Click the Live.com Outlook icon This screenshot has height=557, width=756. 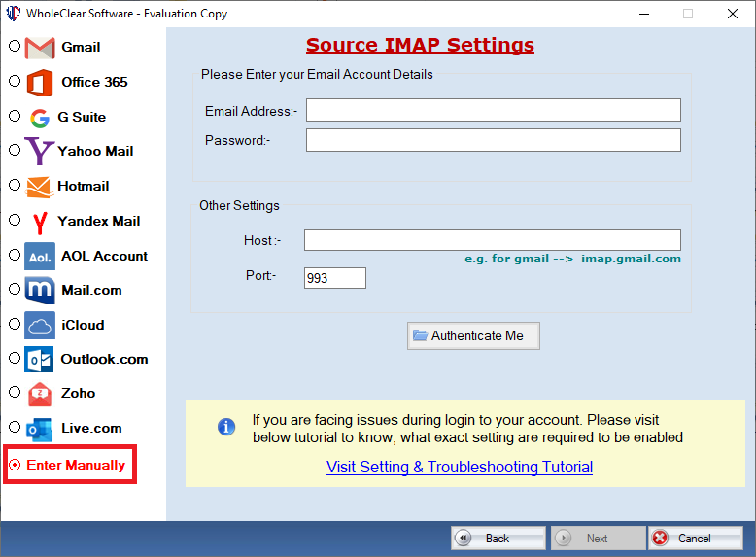click(x=39, y=430)
